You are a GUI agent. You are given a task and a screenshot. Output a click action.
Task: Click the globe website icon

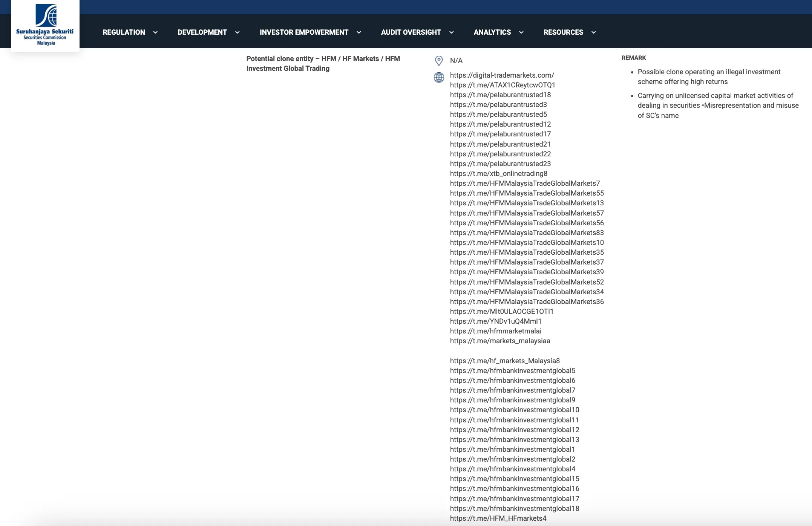tap(439, 78)
